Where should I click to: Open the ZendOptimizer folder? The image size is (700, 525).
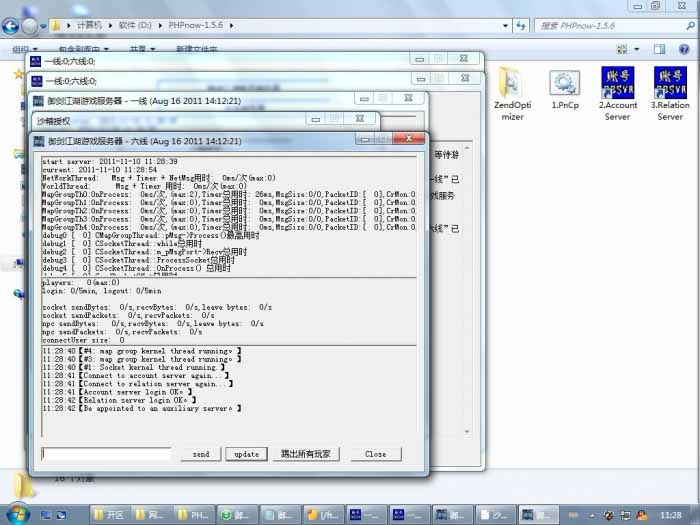click(x=511, y=92)
